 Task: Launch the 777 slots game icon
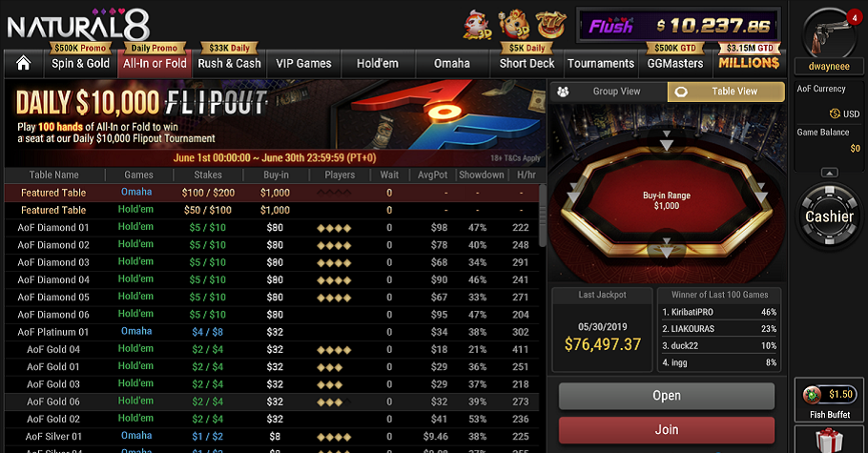click(x=551, y=25)
